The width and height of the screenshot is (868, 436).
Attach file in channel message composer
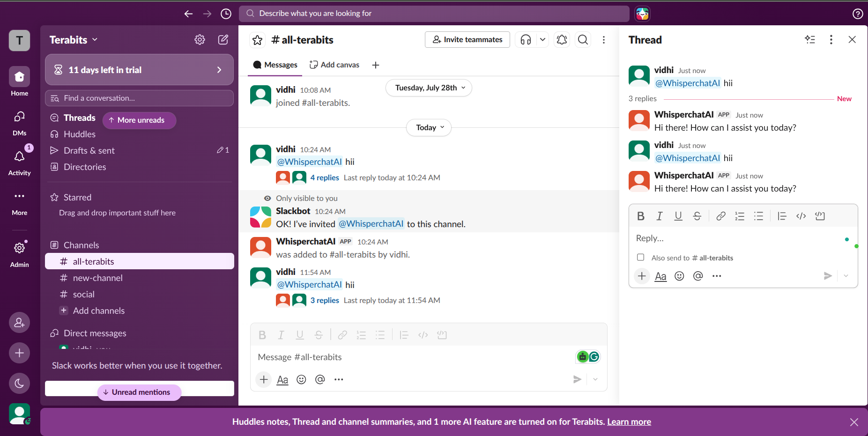(x=264, y=379)
